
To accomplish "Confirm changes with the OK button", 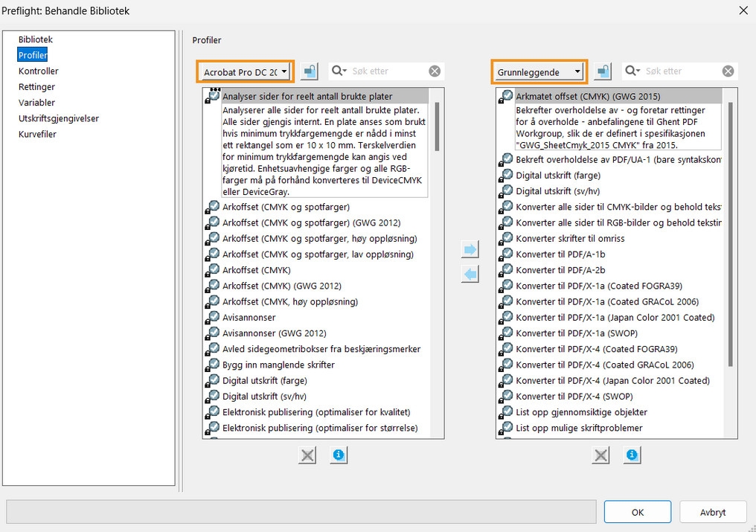I will pos(637,512).
